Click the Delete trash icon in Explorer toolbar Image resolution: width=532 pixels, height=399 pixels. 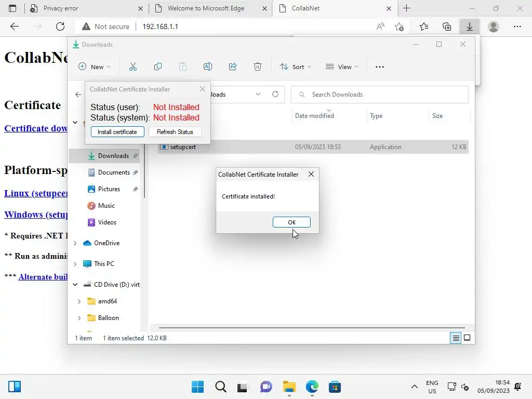(258, 67)
